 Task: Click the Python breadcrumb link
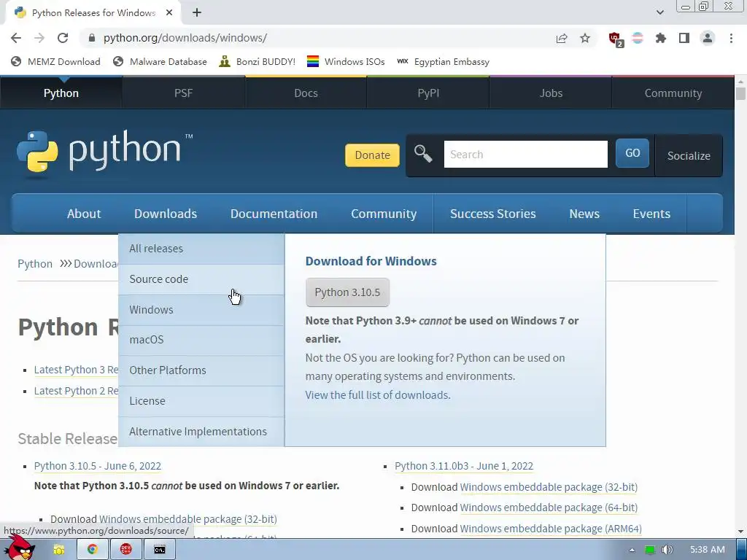[35, 264]
